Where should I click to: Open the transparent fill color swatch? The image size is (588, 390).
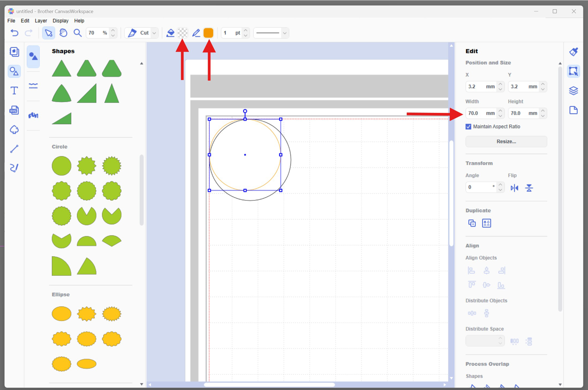183,33
